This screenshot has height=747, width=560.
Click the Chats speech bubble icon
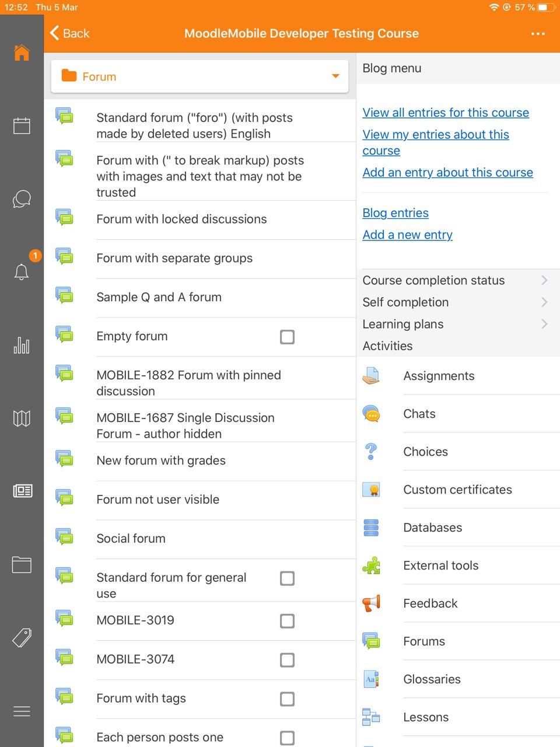pos(371,414)
